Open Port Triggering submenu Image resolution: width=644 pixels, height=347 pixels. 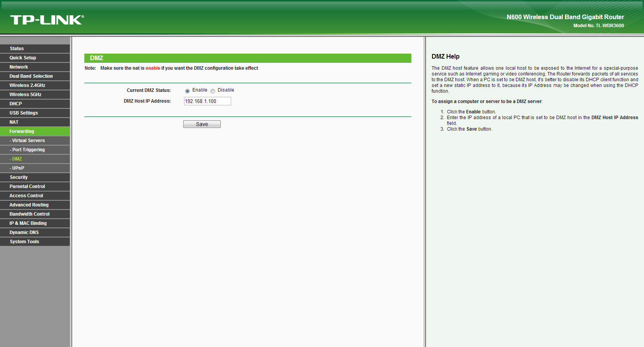35,150
